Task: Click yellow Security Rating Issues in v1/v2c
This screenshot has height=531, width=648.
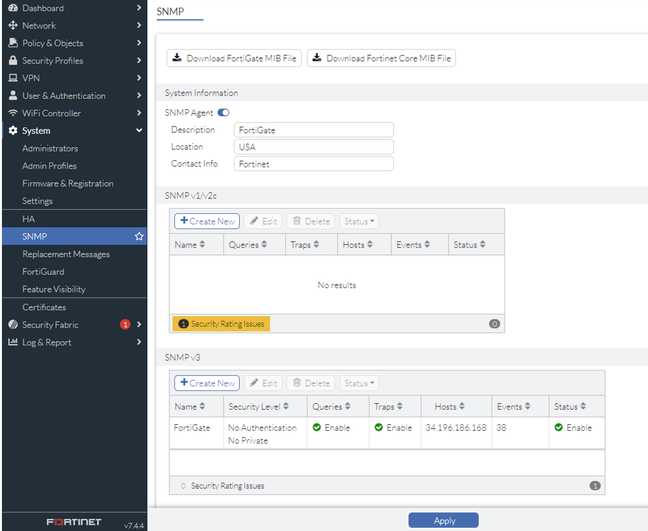Action: coord(221,324)
